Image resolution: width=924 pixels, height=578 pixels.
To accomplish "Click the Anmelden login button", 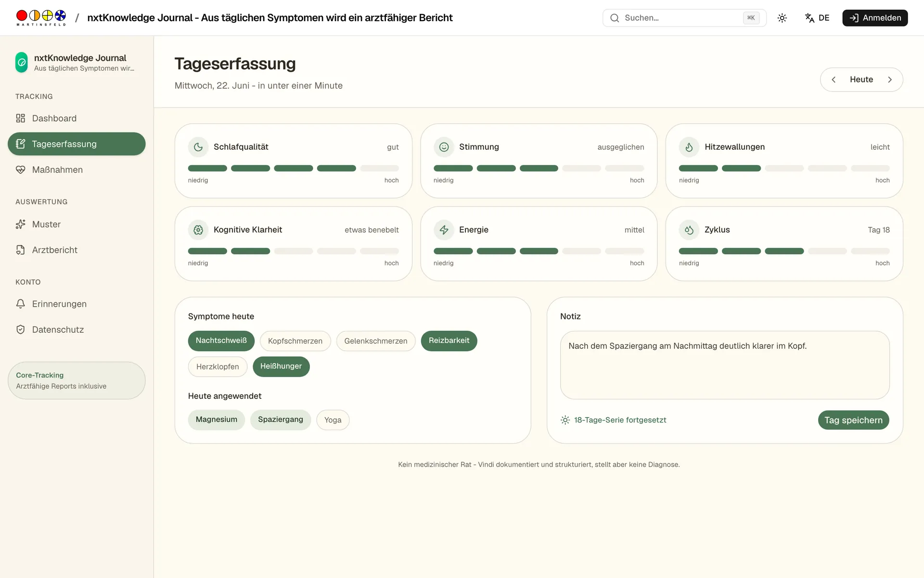I will point(875,18).
